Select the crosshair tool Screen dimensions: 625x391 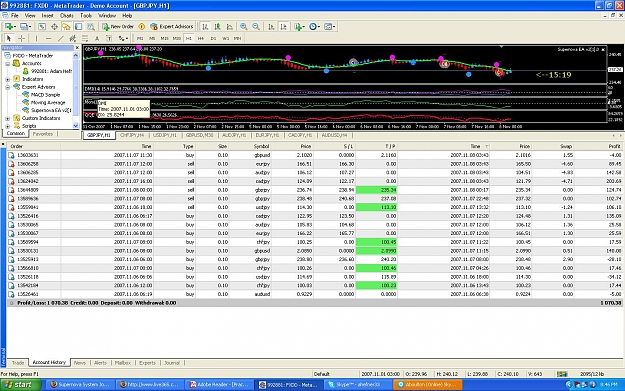click(22, 38)
